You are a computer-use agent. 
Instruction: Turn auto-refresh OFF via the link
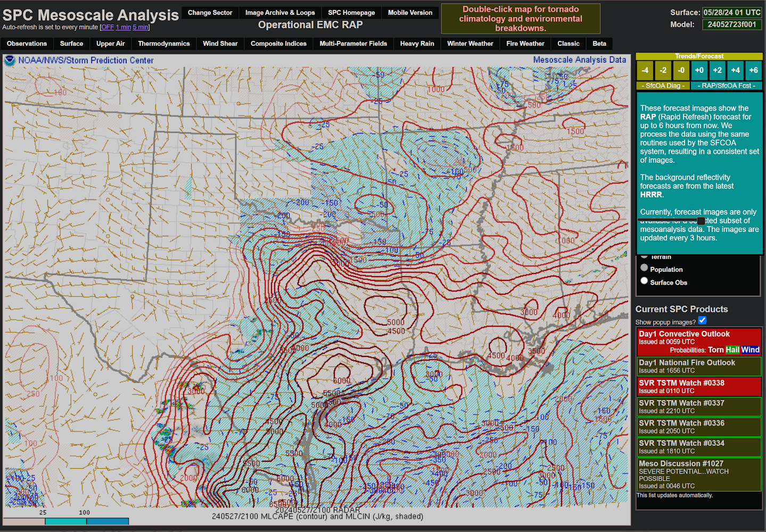108,27
